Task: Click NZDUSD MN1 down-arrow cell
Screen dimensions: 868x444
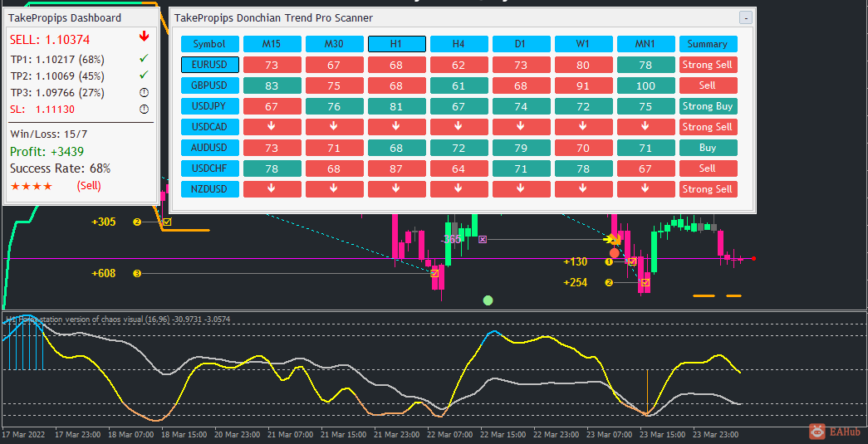Action: pos(646,189)
